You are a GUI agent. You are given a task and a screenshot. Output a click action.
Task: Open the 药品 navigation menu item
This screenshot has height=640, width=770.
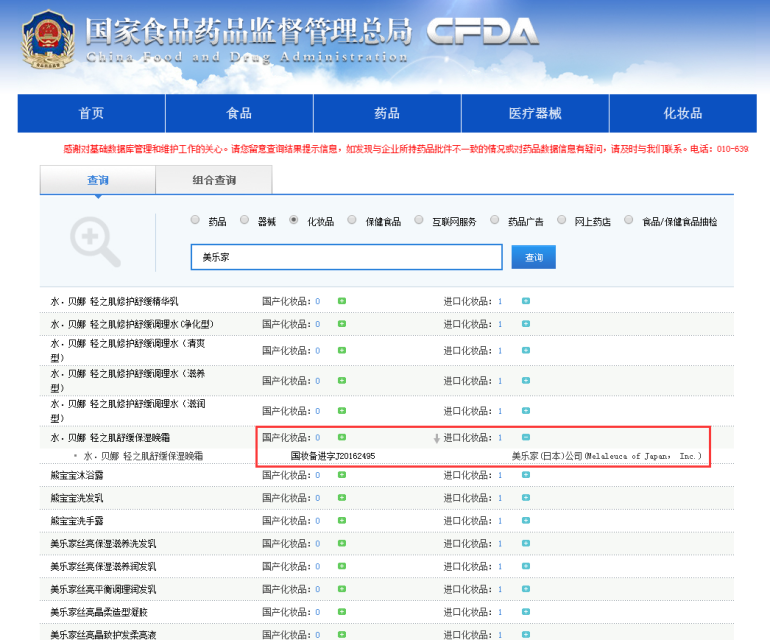[x=387, y=113]
